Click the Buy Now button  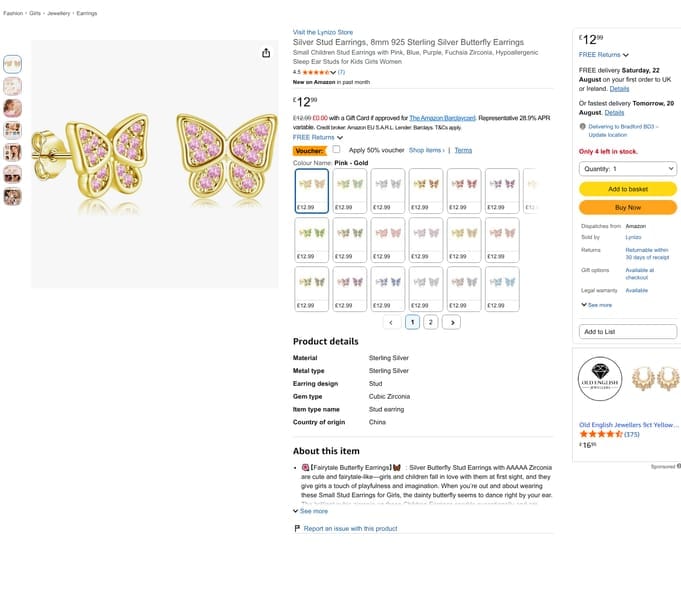click(628, 208)
